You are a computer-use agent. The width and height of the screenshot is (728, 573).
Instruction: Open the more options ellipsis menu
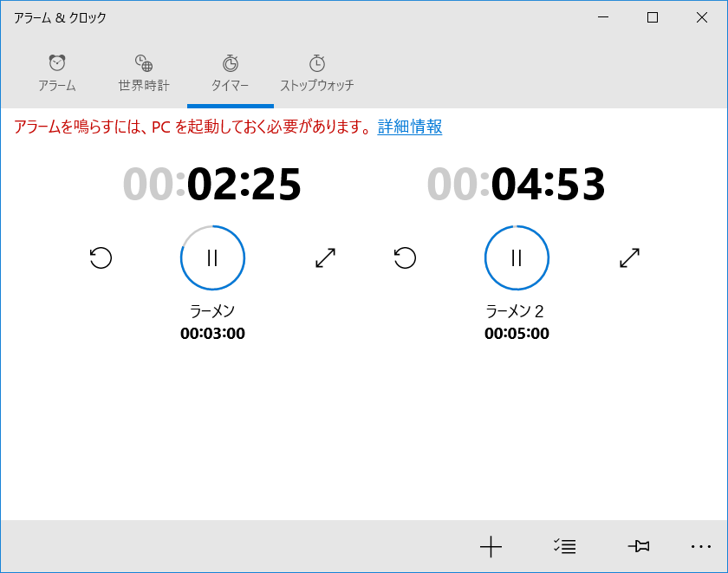(700, 546)
